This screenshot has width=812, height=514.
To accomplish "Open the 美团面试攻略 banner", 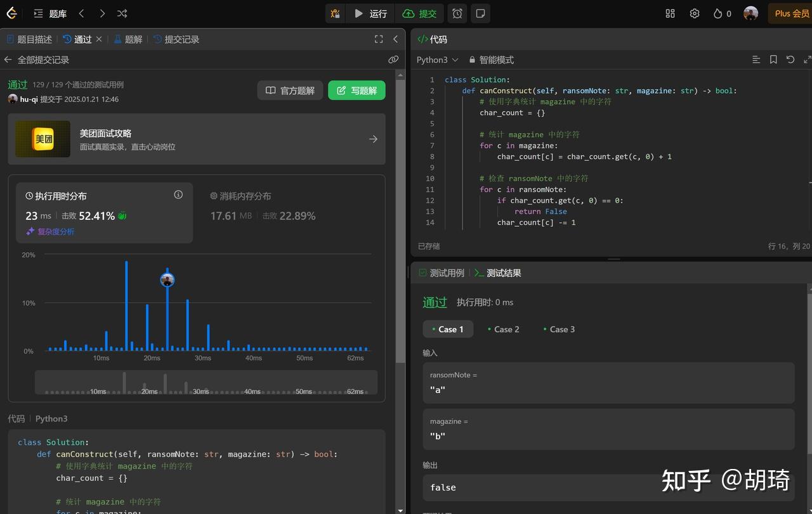I will (197, 139).
